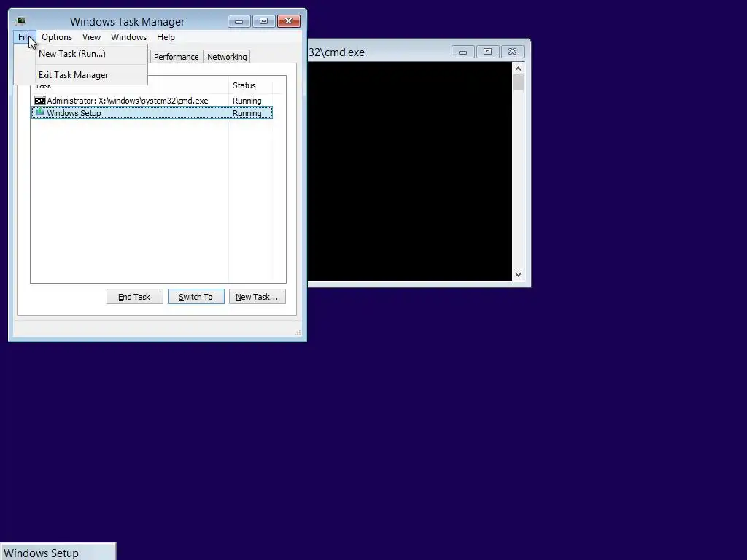Click Running status of Windows Setup task

pos(247,113)
